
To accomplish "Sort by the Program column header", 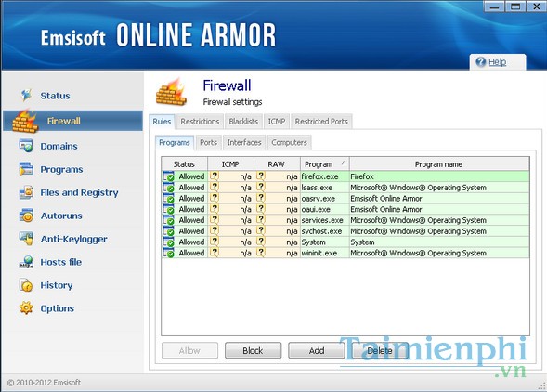I will tap(325, 164).
